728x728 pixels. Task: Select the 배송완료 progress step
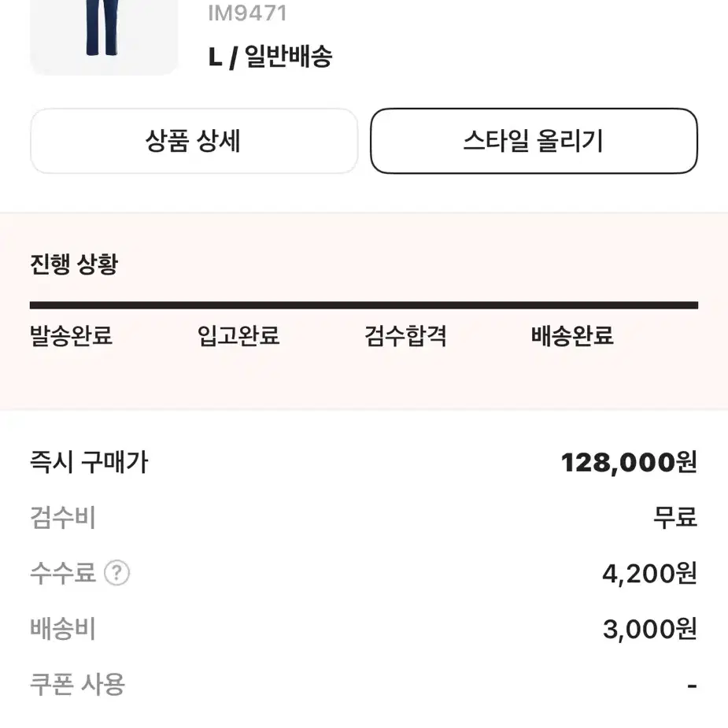(x=572, y=336)
